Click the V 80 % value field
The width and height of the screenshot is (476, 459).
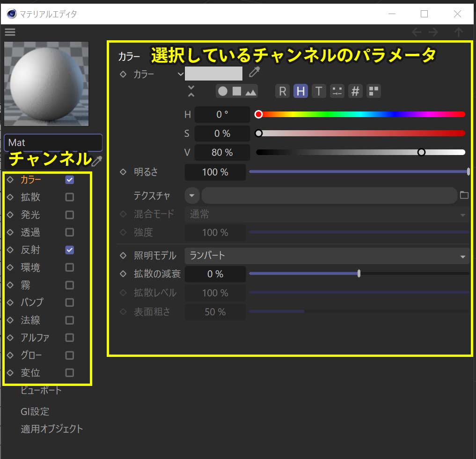(222, 152)
